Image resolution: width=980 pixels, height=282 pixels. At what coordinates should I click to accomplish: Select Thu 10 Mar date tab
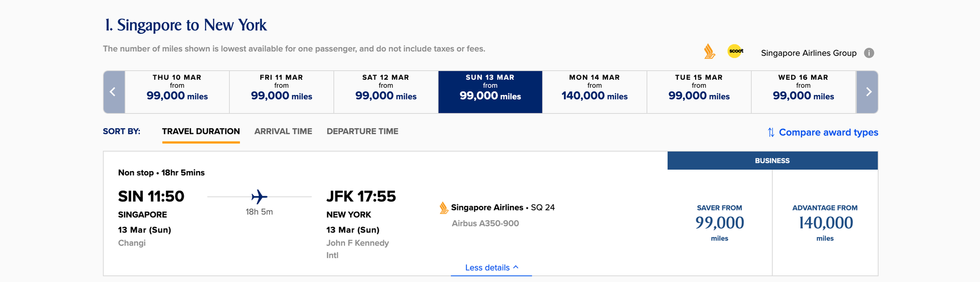tap(177, 92)
